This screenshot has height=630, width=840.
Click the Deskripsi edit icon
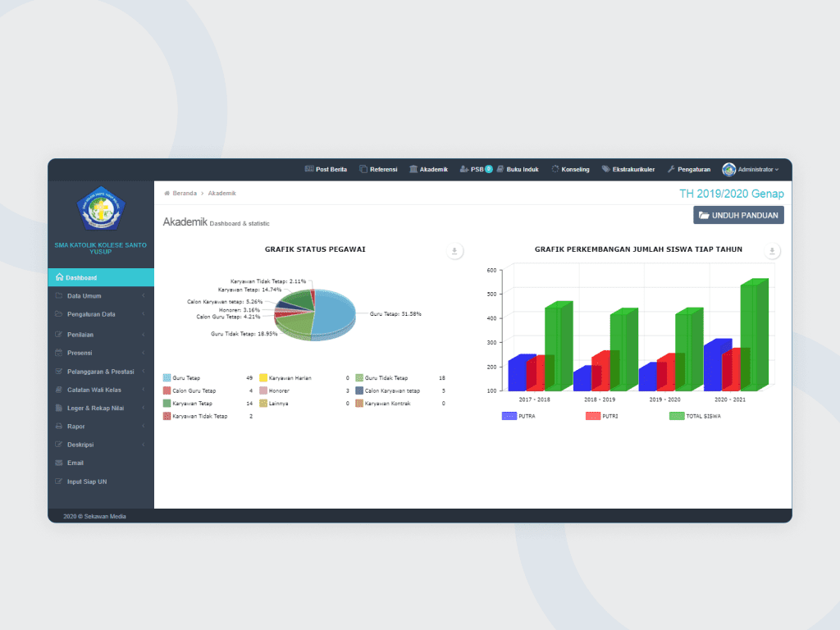click(x=59, y=444)
